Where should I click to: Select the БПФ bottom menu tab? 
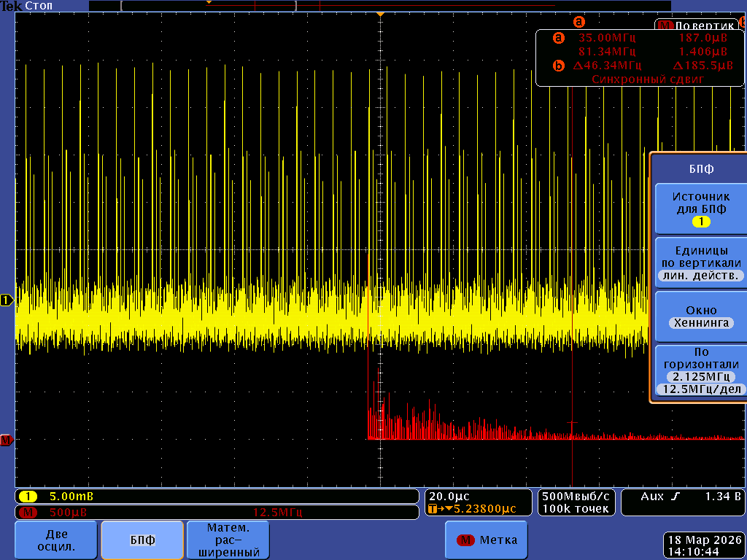coord(142,540)
